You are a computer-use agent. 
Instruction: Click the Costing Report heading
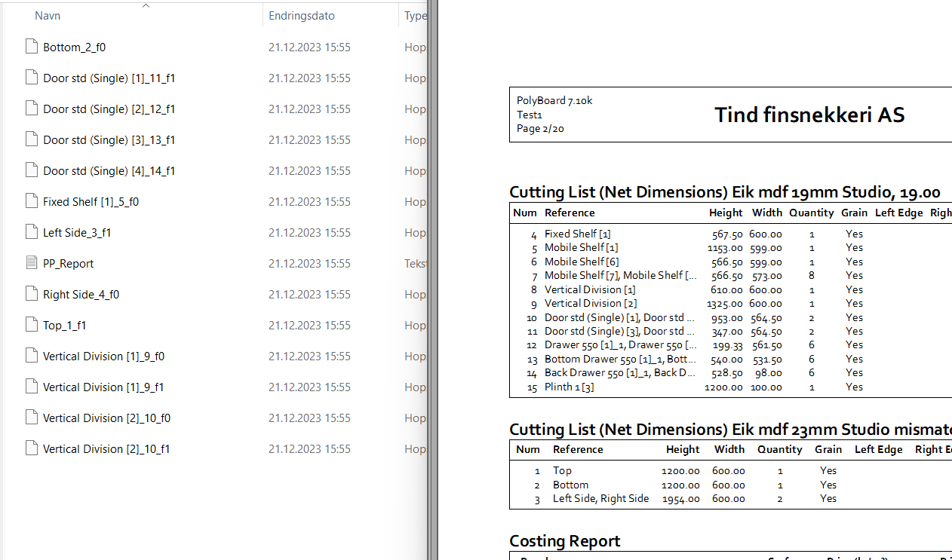click(565, 541)
